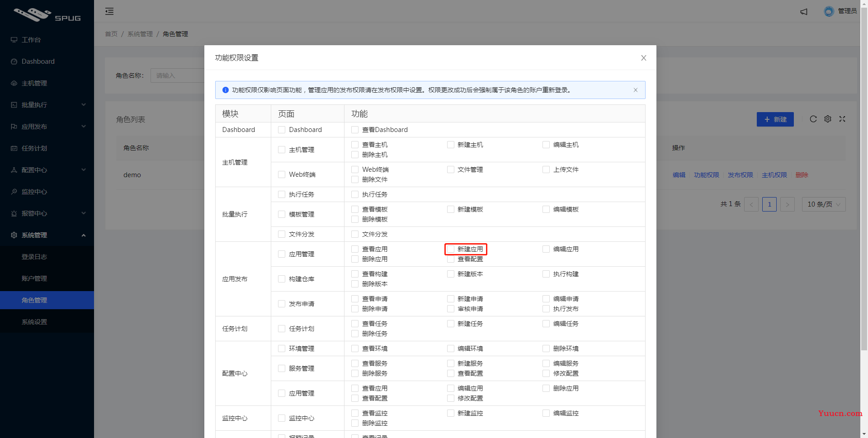Go to 账户管理 in sidebar

(x=34, y=278)
